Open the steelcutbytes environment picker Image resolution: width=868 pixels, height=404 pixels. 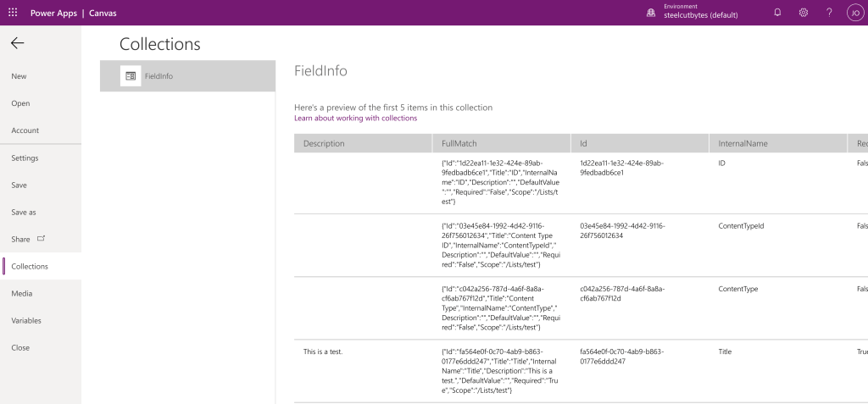[x=700, y=13]
